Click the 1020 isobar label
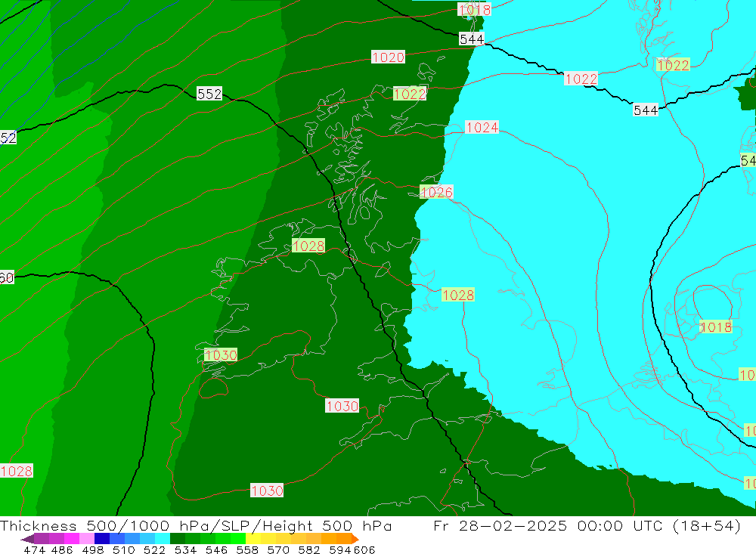 click(x=388, y=57)
